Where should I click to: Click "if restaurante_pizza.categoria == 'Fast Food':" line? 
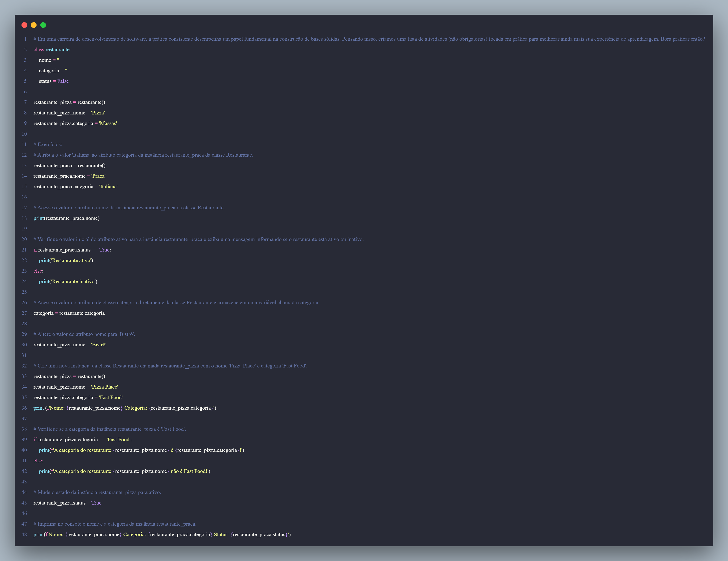(83, 440)
